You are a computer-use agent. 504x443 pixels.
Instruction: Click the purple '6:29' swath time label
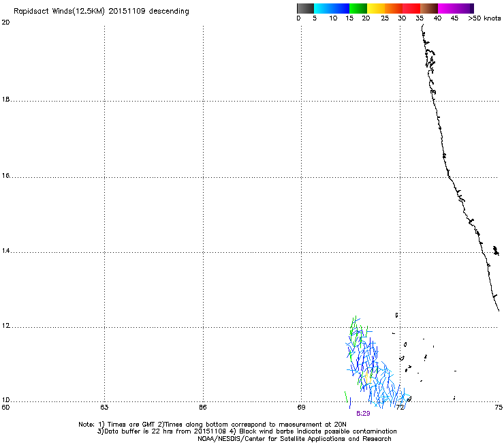363,414
